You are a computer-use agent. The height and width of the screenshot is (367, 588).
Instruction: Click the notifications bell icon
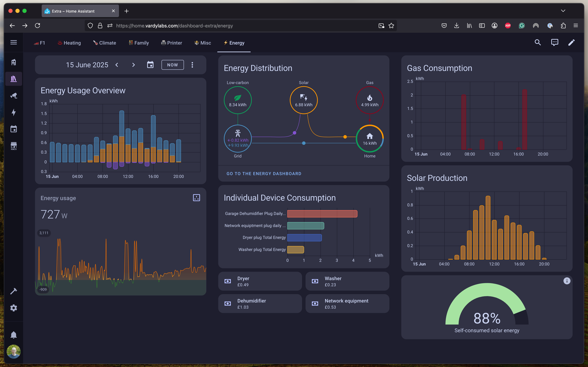click(x=14, y=335)
